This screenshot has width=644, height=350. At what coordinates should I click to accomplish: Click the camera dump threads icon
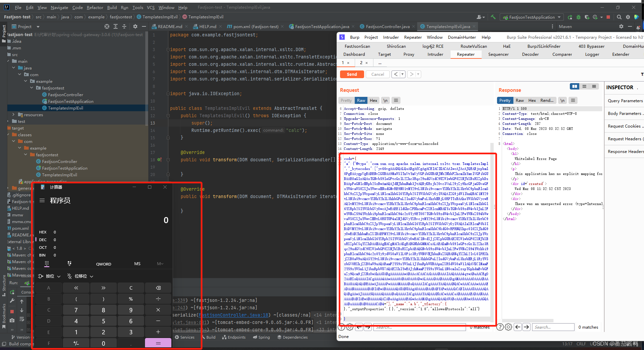12,320
